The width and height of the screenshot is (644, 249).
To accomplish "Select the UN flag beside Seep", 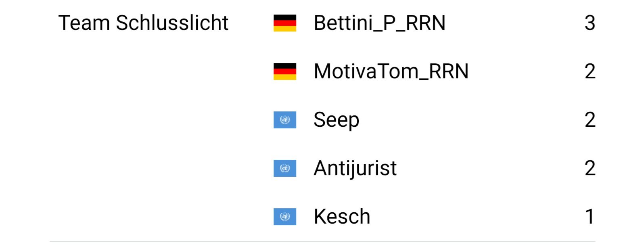I will pos(284,120).
